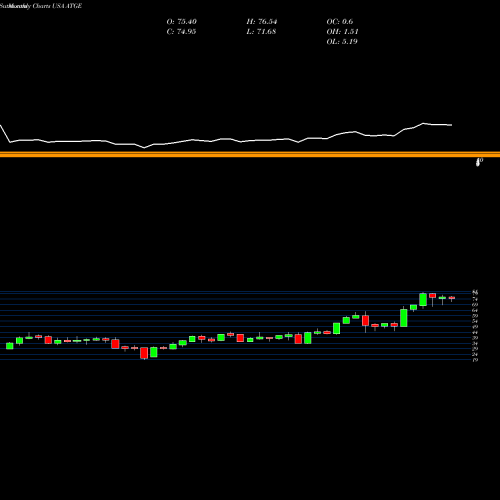Image resolution: width=500 pixels, height=500 pixels.
Task: Select the high price text H: 76.54
Action: tap(262, 22)
